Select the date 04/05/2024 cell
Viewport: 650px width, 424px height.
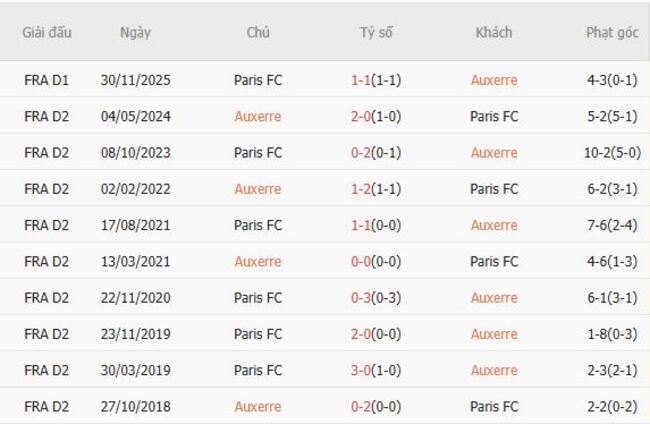pyautogui.click(x=136, y=116)
